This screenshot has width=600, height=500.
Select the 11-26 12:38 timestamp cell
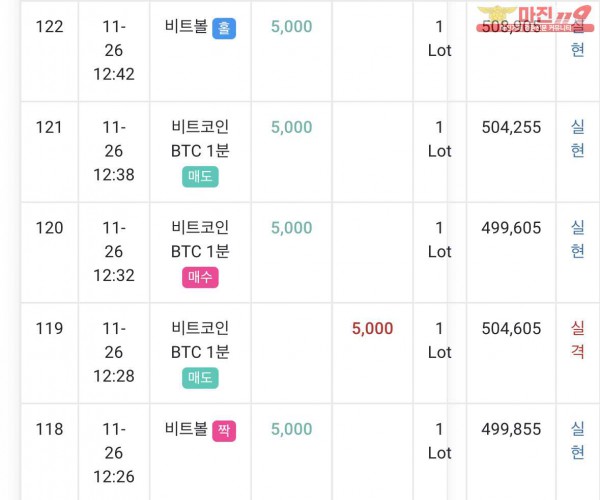point(114,151)
